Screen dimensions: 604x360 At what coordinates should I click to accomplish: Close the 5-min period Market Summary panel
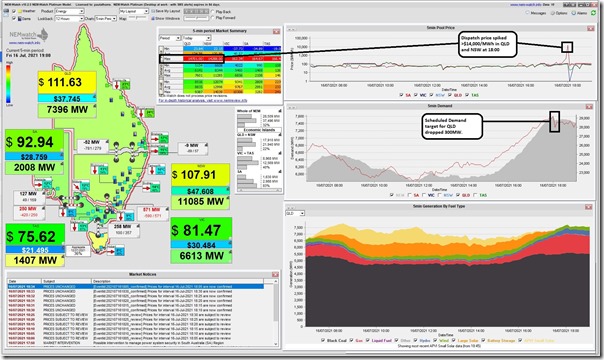pos(276,31)
